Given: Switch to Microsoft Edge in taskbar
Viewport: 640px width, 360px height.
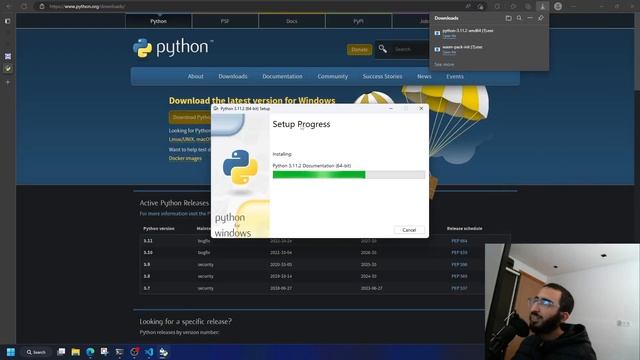Looking at the screenshot, I should click(x=90, y=352).
